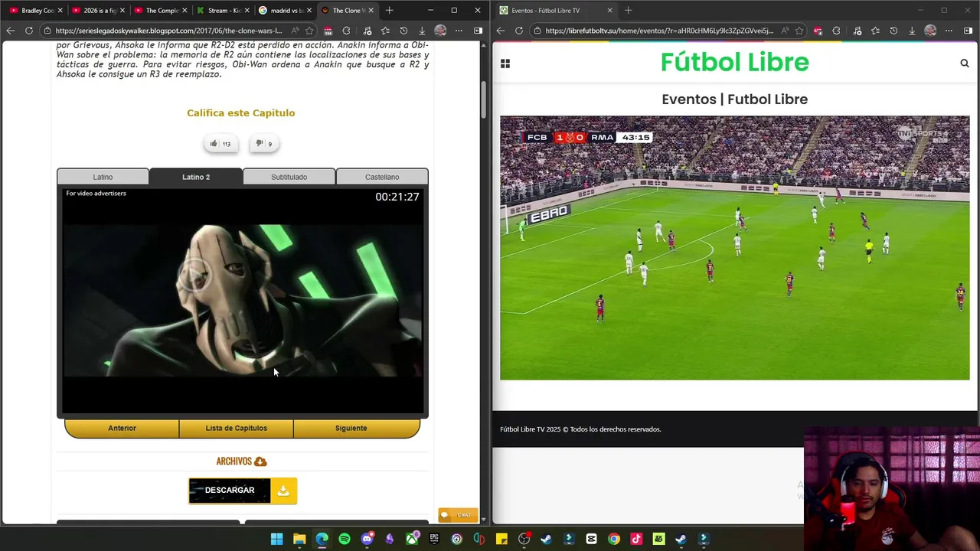Reload the Clone Wars blog page
Screen dimensions: 980x551
29,31
